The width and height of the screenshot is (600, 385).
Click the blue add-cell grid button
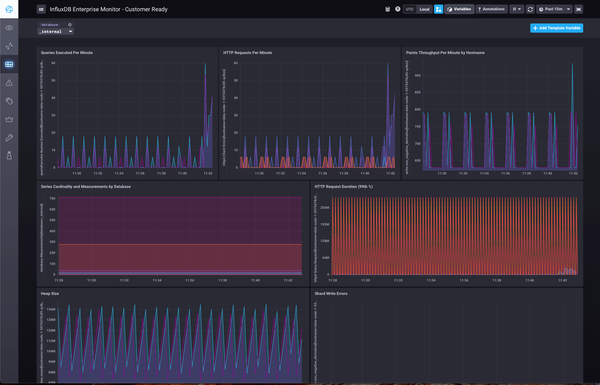coord(439,9)
